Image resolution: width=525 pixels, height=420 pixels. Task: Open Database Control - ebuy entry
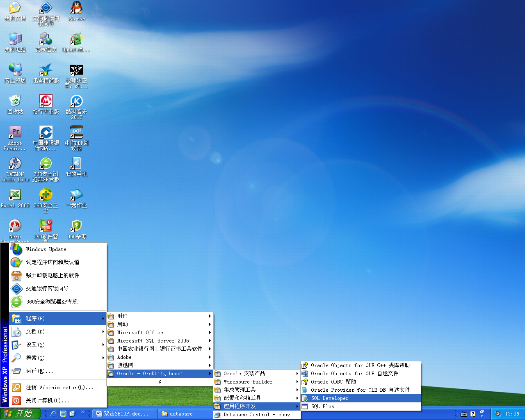(257, 415)
